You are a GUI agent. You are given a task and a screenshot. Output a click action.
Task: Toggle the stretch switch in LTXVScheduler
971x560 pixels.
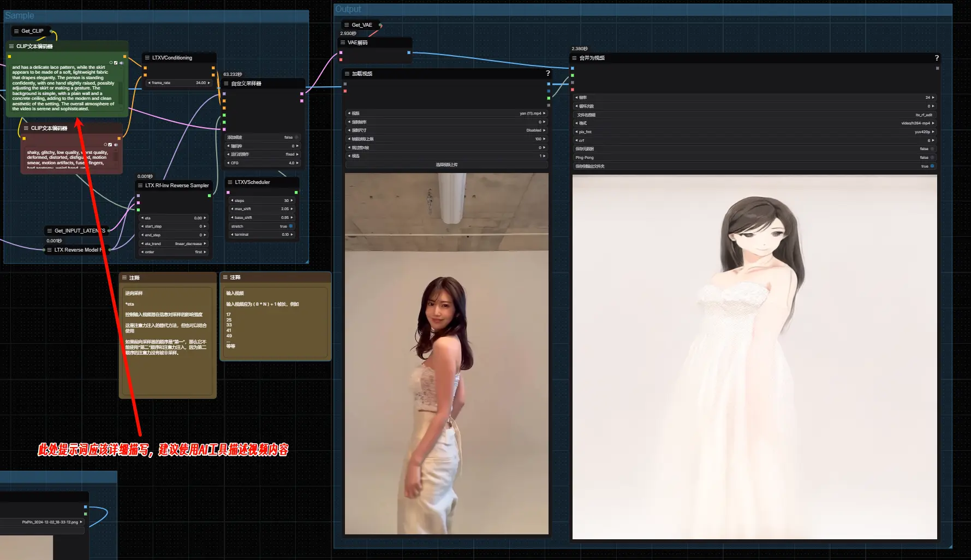pos(291,226)
